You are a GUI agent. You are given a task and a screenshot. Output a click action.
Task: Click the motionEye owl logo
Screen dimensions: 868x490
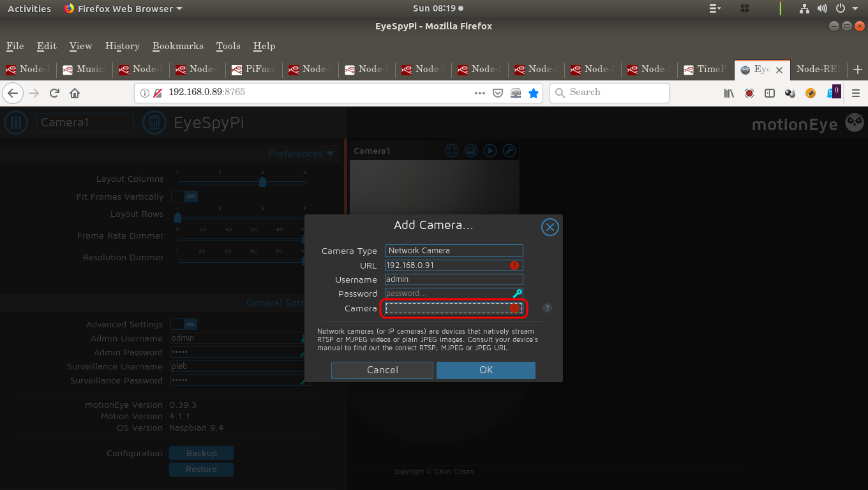854,122
